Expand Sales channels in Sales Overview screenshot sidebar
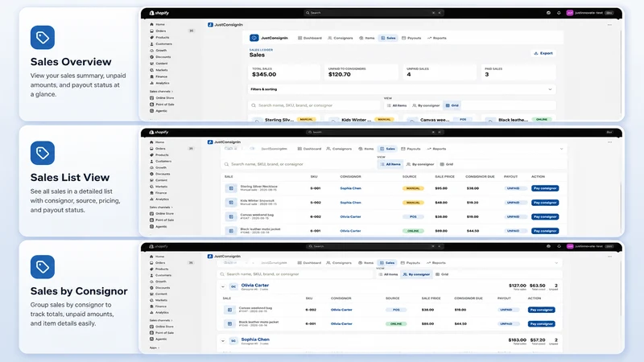Image resolution: width=644 pixels, height=362 pixels. (161, 92)
